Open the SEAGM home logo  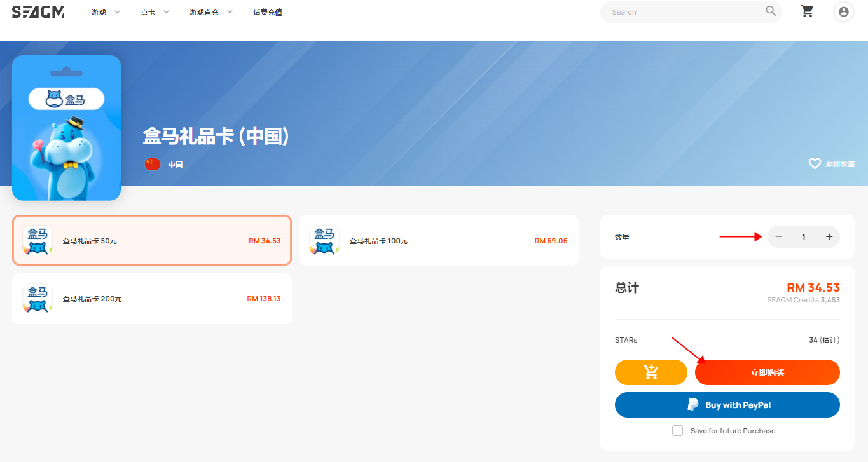point(38,11)
